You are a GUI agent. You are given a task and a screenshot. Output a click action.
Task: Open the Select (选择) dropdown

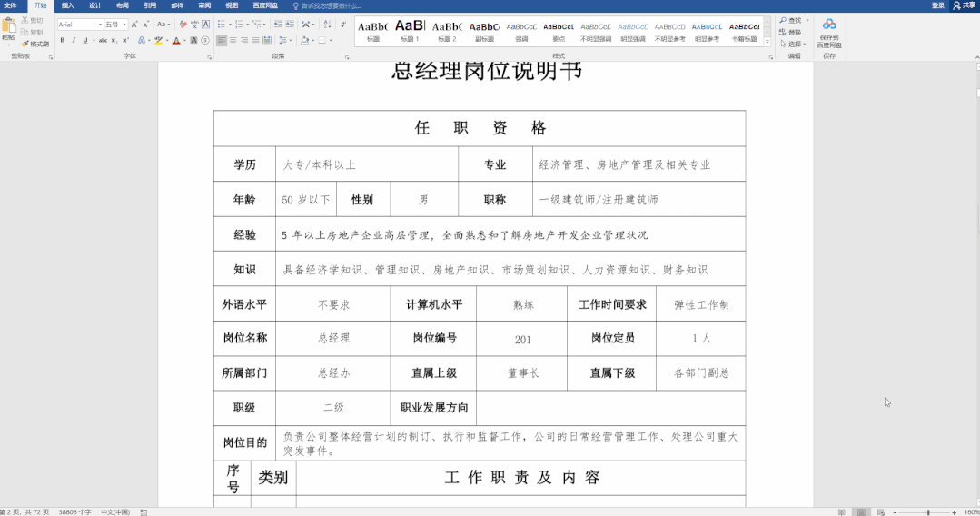coord(793,44)
